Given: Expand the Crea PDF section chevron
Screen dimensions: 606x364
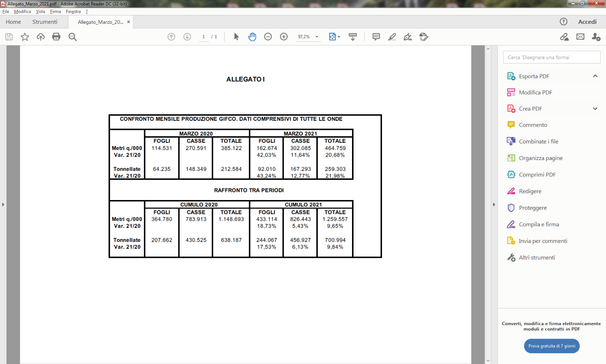Looking at the screenshot, I should [595, 109].
